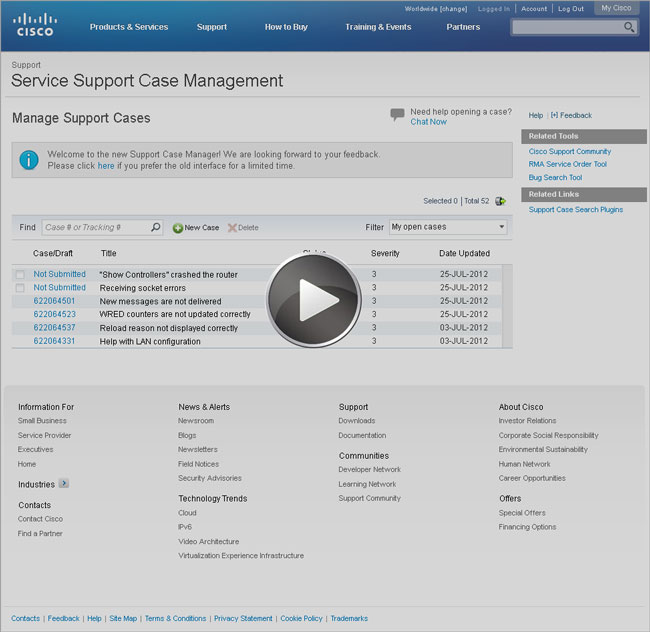Check the box for "Show Controllers" case

pyautogui.click(x=19, y=274)
